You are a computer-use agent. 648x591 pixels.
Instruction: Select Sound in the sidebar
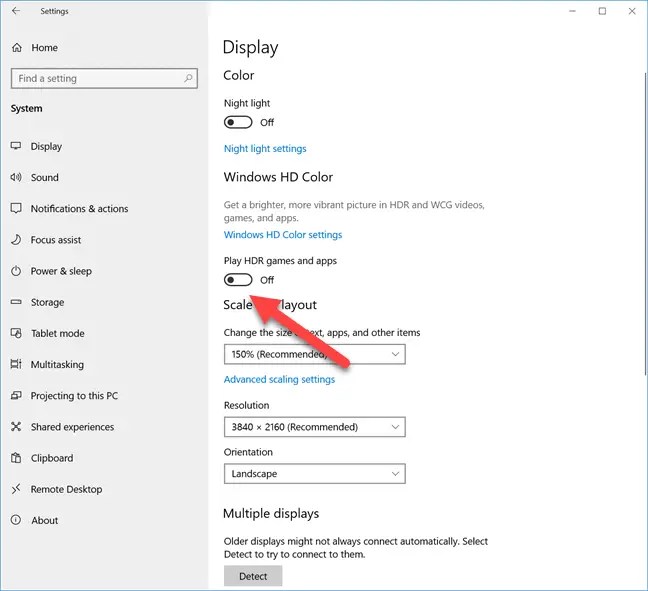tap(45, 177)
